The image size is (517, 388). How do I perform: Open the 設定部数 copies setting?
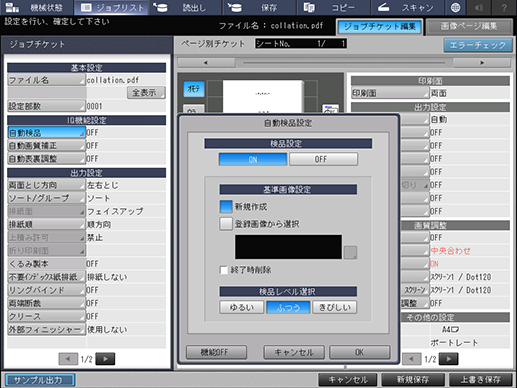[x=46, y=106]
